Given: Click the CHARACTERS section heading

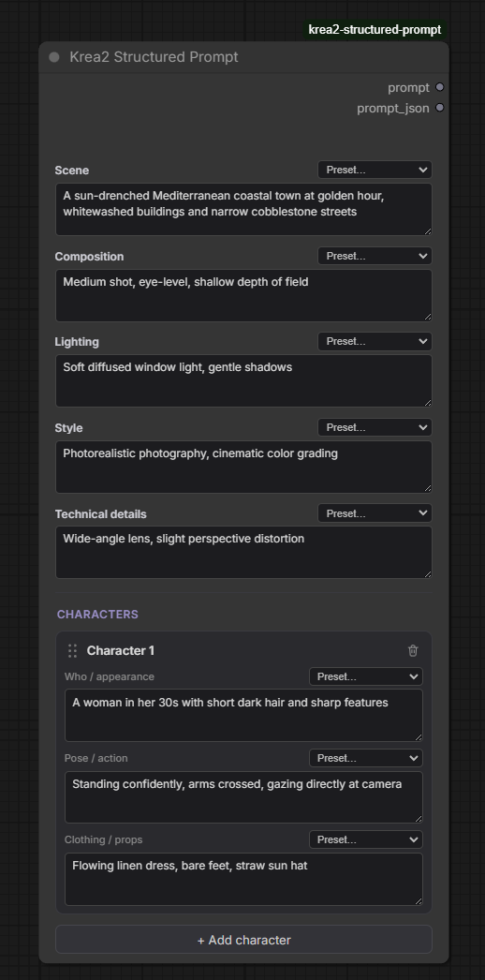Looking at the screenshot, I should pos(97,615).
